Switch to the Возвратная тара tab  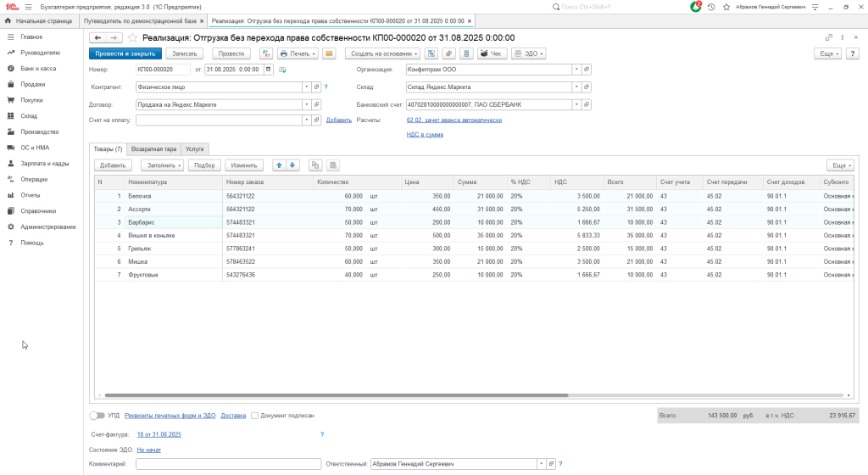click(153, 148)
